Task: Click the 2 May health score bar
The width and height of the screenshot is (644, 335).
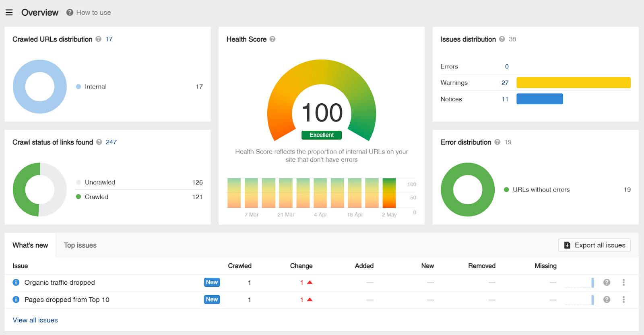Action: (389, 193)
